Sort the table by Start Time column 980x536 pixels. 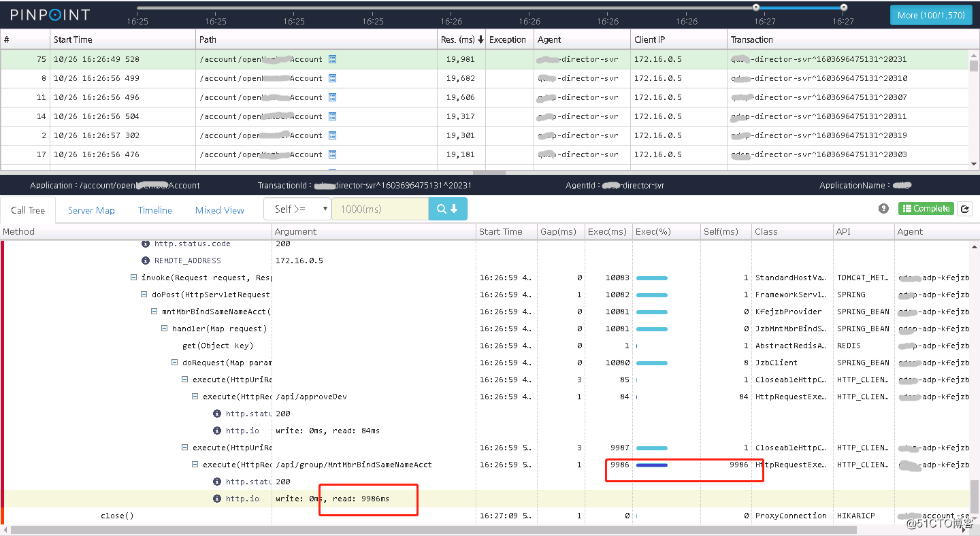tap(123, 39)
